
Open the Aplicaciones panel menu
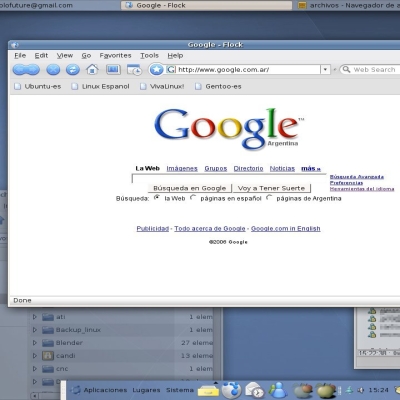[105, 390]
